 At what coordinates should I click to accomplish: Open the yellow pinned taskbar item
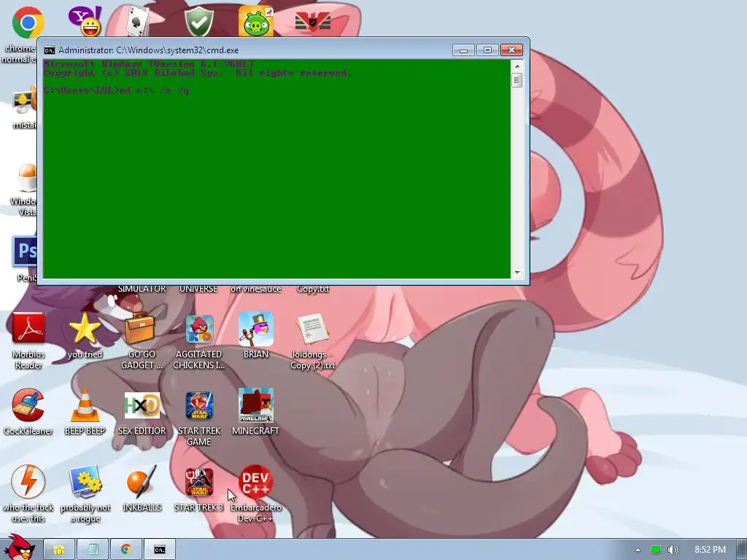[x=59, y=550]
